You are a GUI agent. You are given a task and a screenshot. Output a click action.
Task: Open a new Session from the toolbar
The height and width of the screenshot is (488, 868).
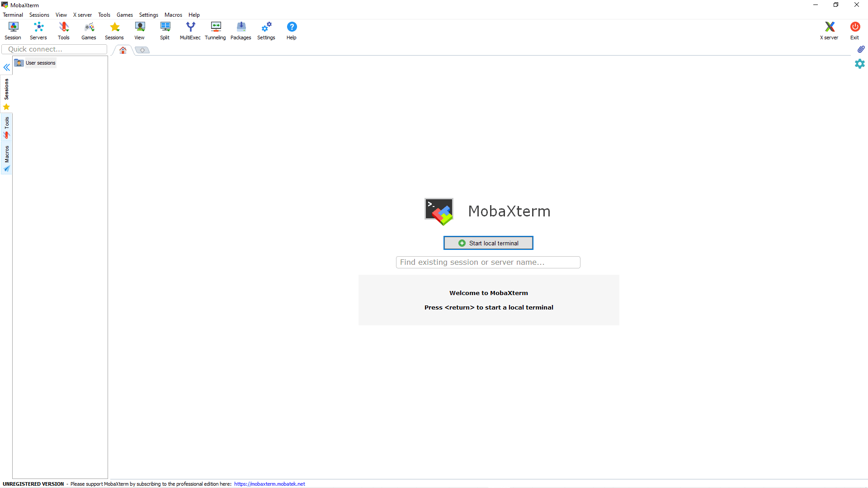pos(13,31)
